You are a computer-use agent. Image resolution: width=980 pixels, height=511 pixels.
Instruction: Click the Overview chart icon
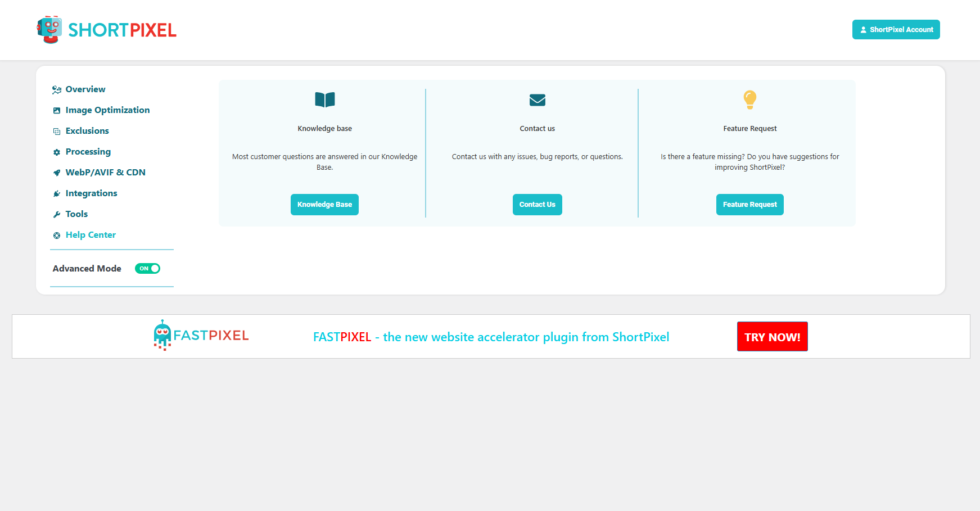(57, 89)
